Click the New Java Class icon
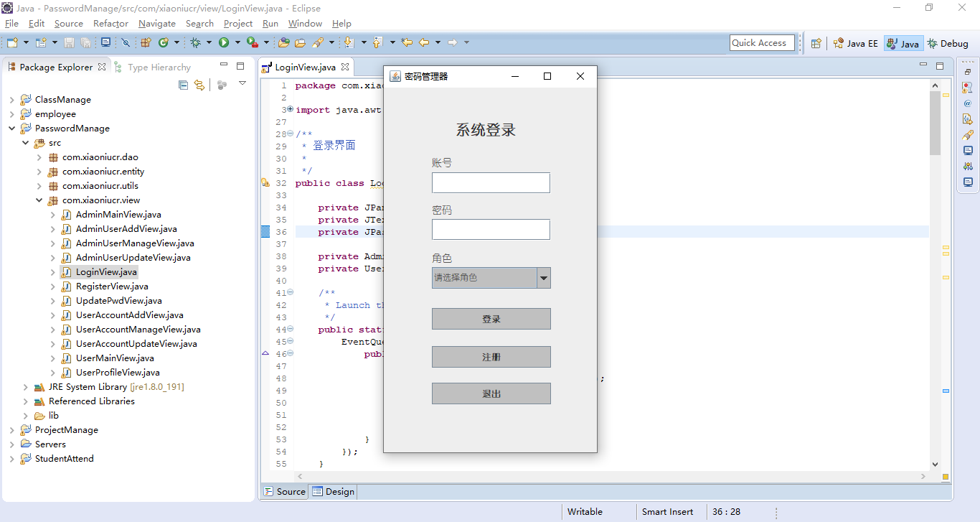980x522 pixels. coord(164,42)
